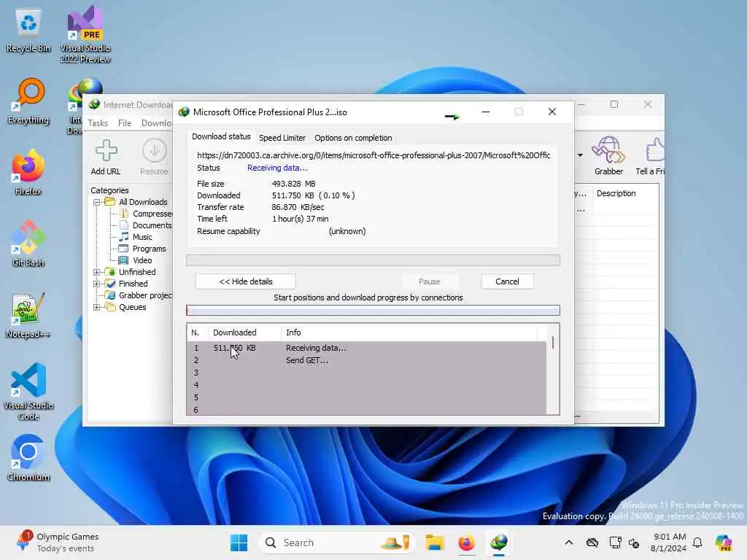Screen dimensions: 747x560
Task: Open File Explorer from the taskbar
Action: click(x=435, y=542)
